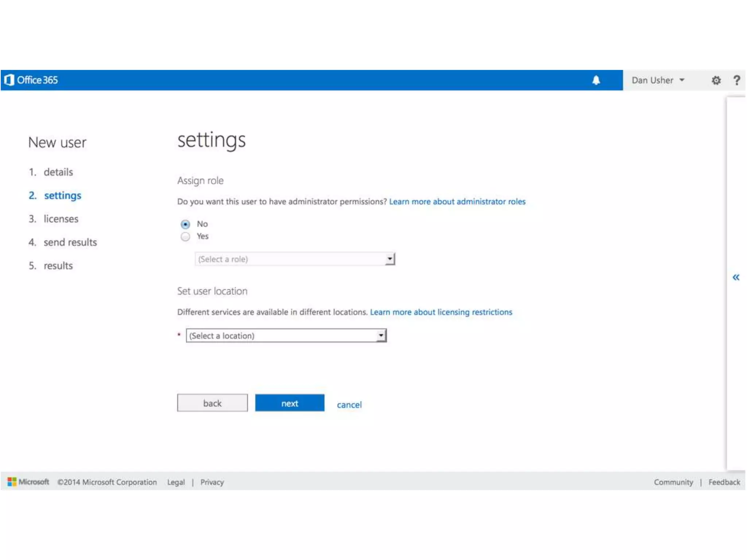Cancel the new user wizard

pyautogui.click(x=349, y=405)
